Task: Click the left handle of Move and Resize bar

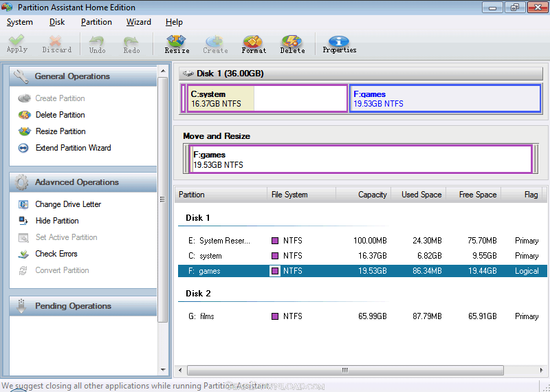Action: pyautogui.click(x=186, y=160)
